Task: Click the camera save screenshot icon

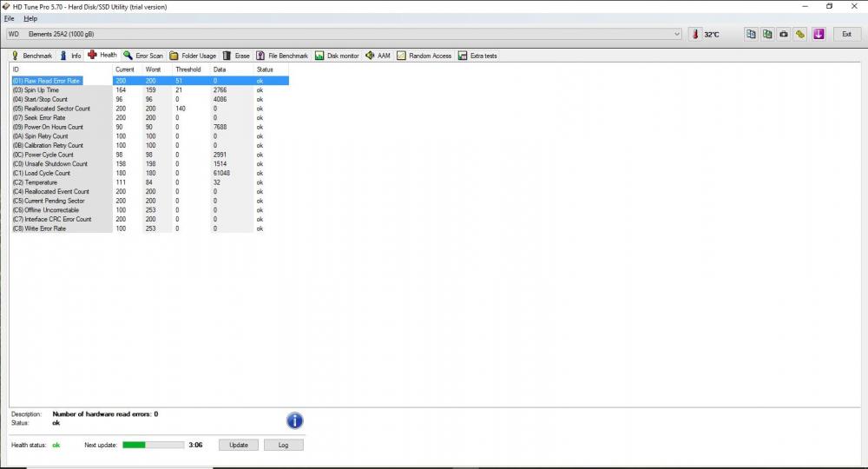Action: (x=784, y=34)
